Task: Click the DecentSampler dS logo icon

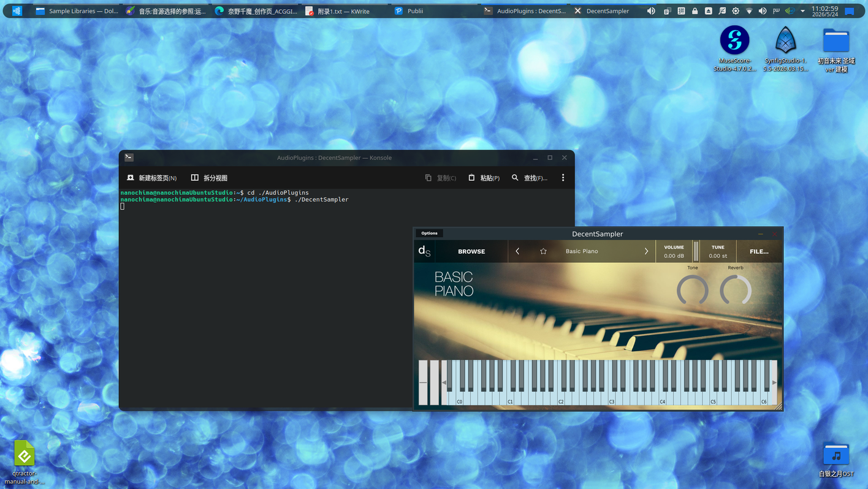Action: pyautogui.click(x=424, y=251)
